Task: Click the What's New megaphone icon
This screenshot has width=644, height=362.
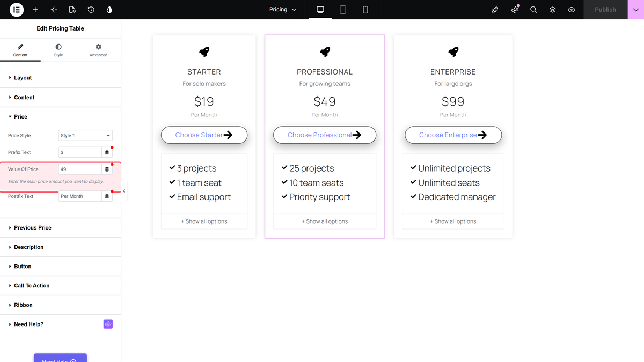Action: [515, 10]
